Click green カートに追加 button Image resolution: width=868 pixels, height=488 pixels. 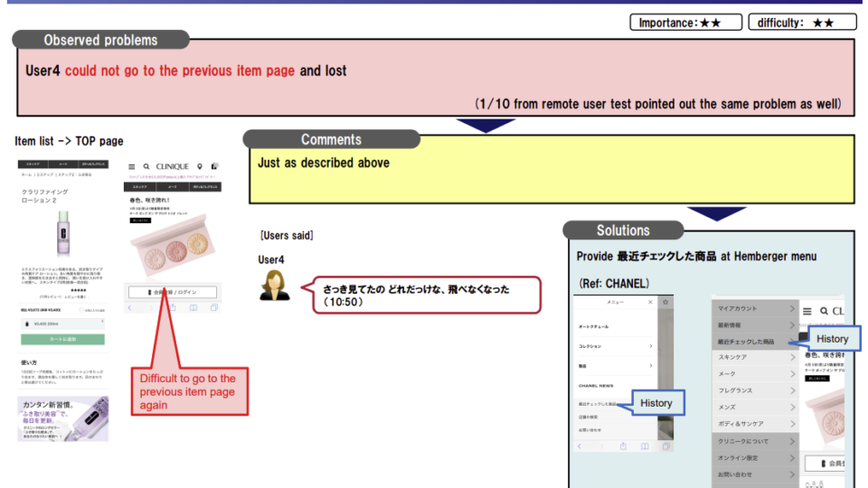(x=63, y=339)
